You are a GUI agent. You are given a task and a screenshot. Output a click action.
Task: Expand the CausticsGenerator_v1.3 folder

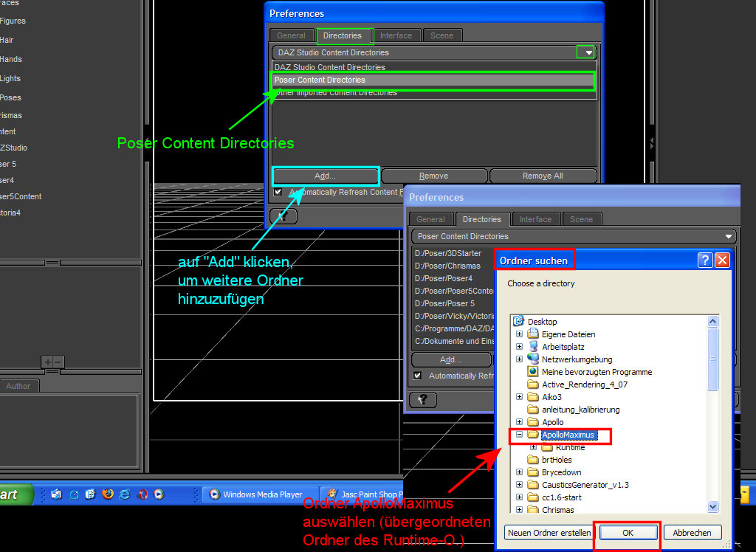point(519,485)
